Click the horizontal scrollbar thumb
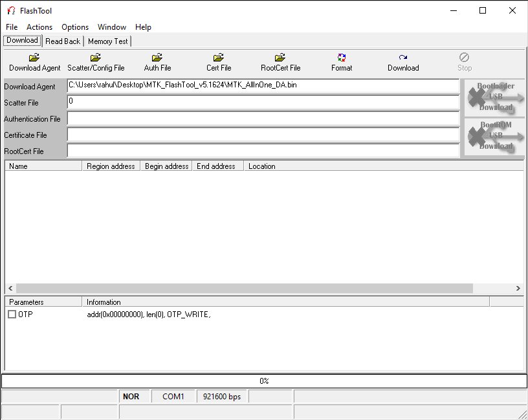The height and width of the screenshot is (420, 528). [245, 289]
